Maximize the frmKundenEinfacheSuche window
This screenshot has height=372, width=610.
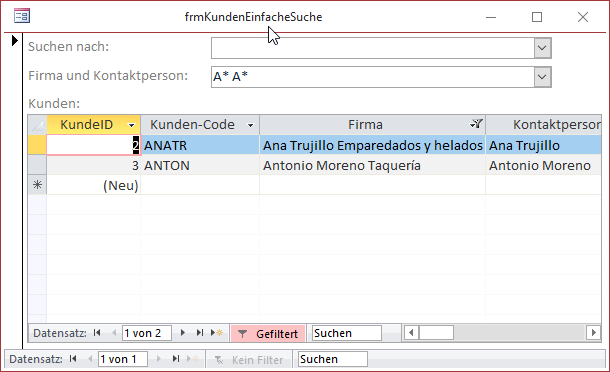[537, 17]
